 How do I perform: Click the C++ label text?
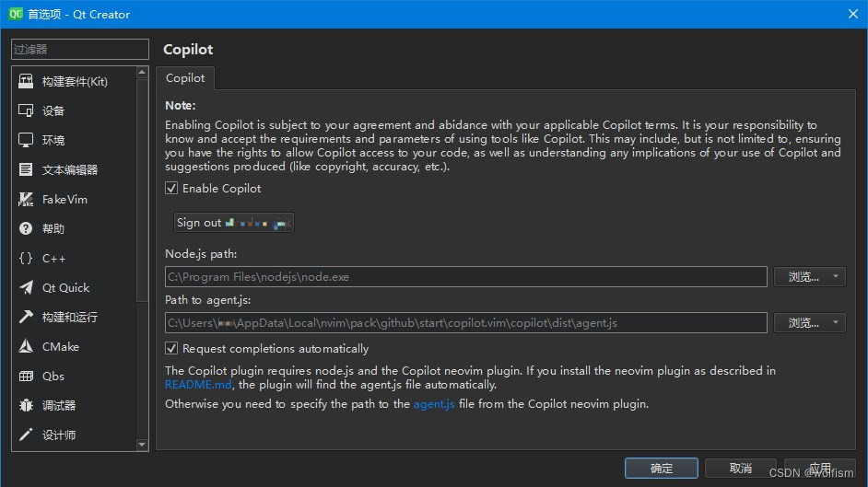tap(53, 258)
